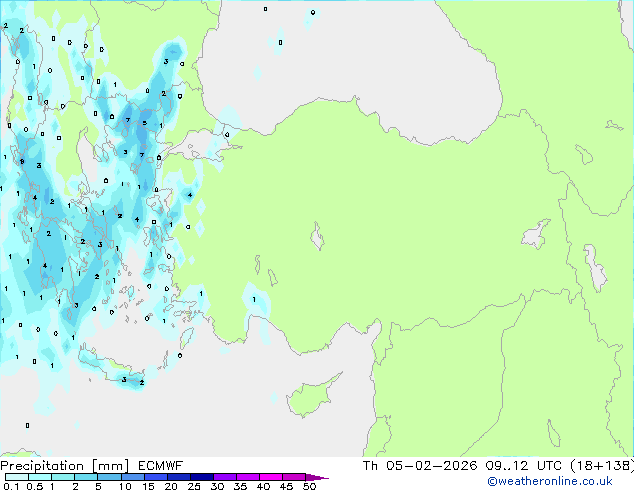Screen dimensions: 634x490
Task: Click Lake Tuz in central Turkey
Action: coord(317,237)
